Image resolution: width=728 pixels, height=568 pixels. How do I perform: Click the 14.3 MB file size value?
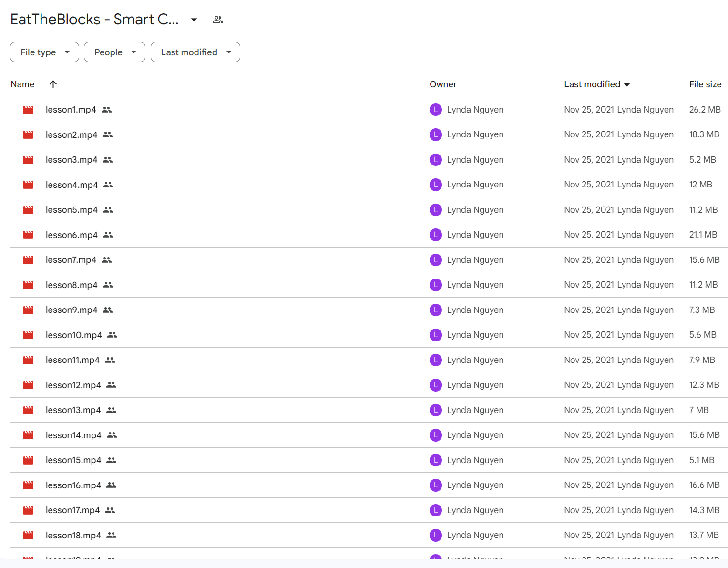coord(704,510)
